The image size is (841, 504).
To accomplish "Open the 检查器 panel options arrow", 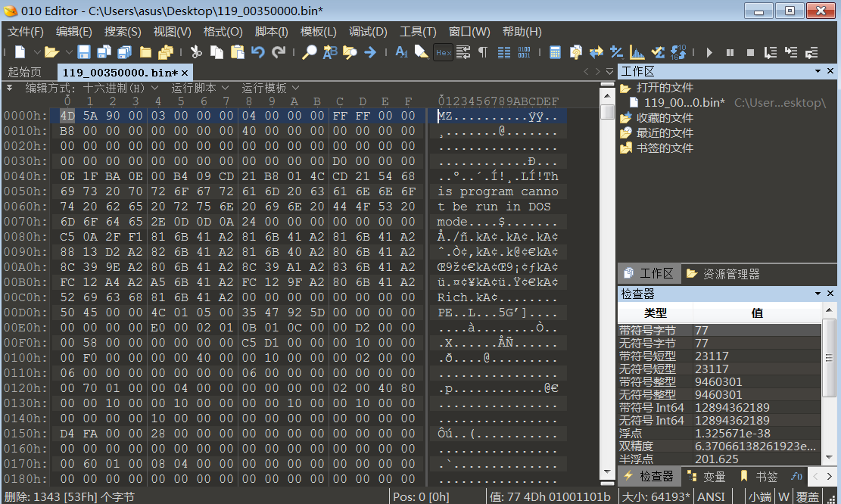I will tap(818, 294).
